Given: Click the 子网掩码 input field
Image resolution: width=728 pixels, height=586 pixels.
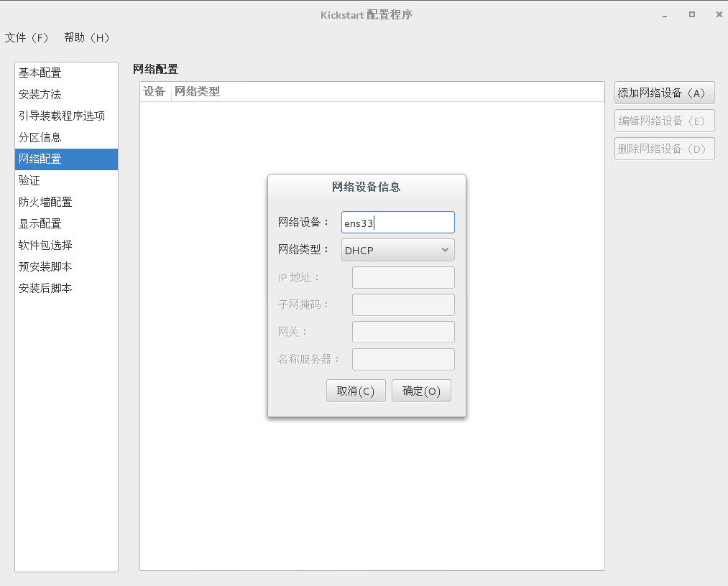Looking at the screenshot, I should [x=403, y=304].
